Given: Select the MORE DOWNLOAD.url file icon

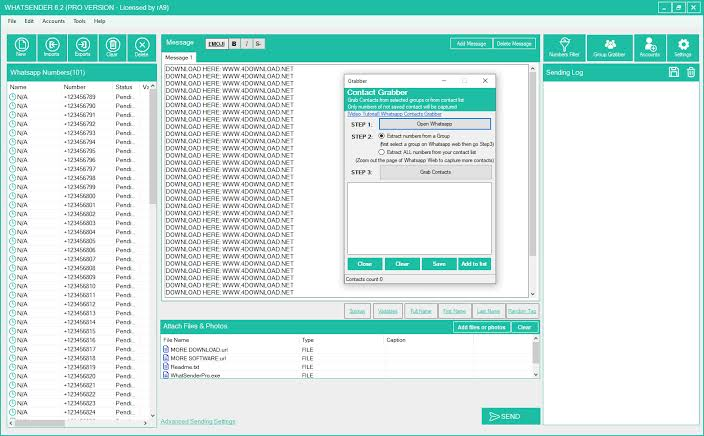Looking at the screenshot, I should coord(166,349).
